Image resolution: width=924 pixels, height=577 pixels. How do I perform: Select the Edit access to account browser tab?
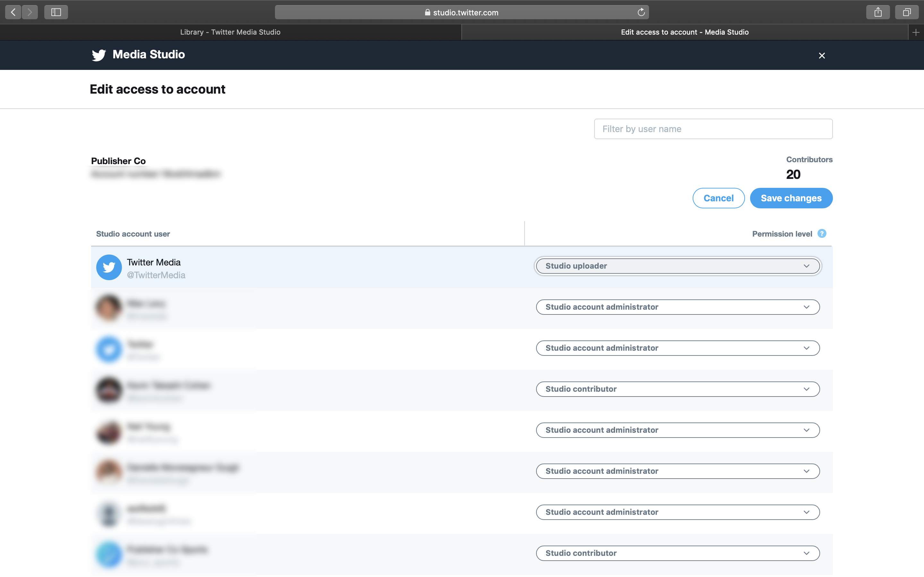[x=684, y=32]
